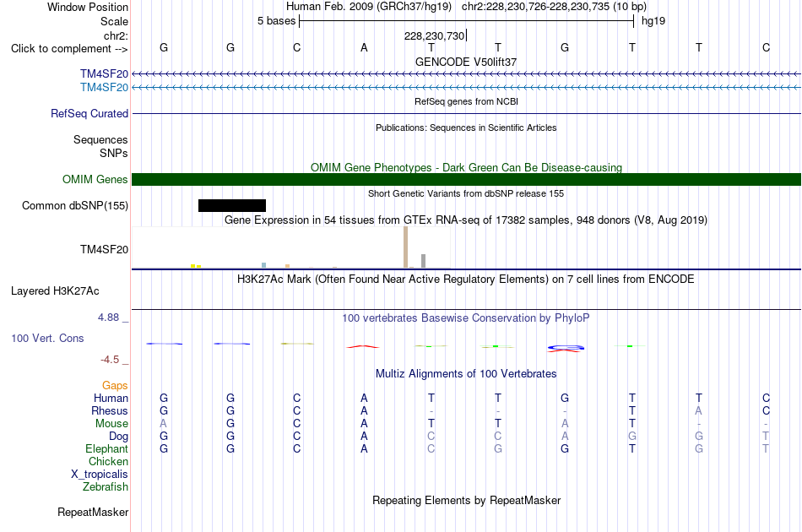Click the Human Feb. 2009 (GRCh37/hg19) position header
The image size is (802, 532).
point(369,7)
